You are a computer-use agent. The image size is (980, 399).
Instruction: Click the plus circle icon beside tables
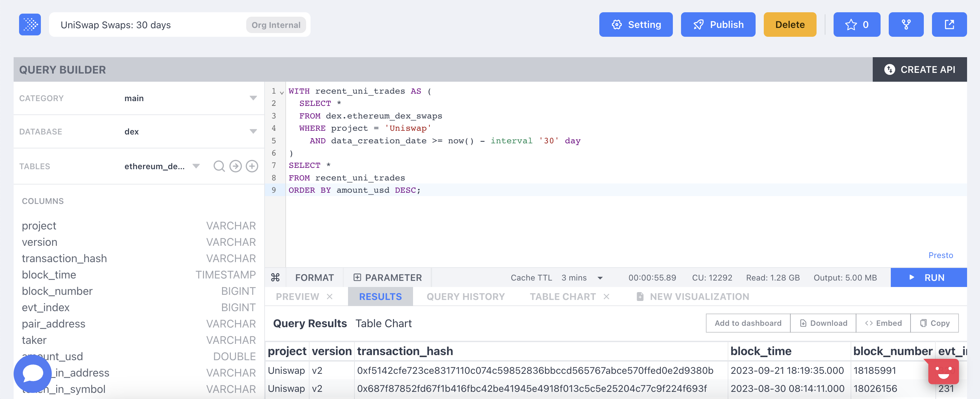point(252,166)
